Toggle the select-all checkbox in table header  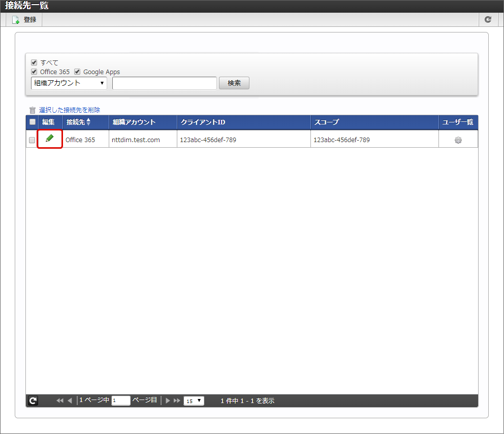point(33,122)
